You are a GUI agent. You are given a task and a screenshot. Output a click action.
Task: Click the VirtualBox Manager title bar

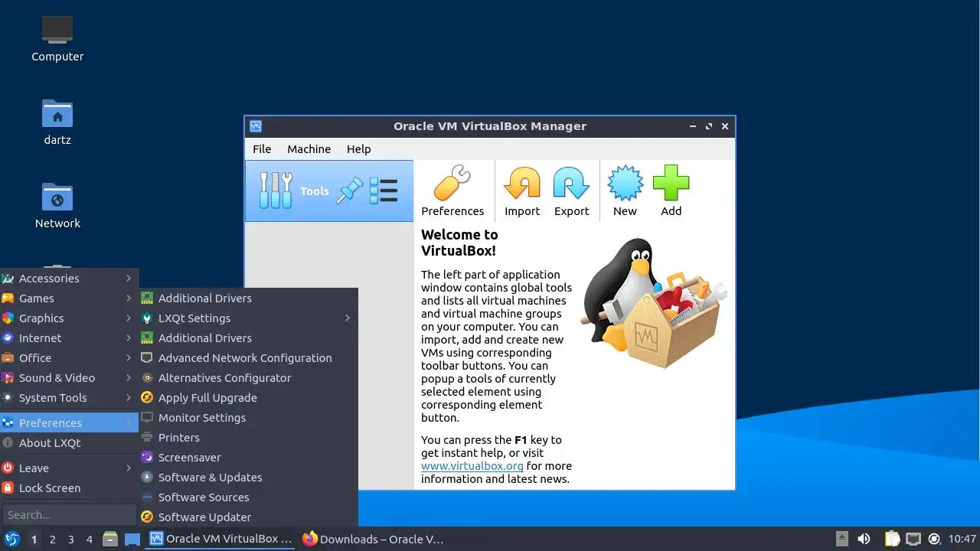(x=490, y=126)
